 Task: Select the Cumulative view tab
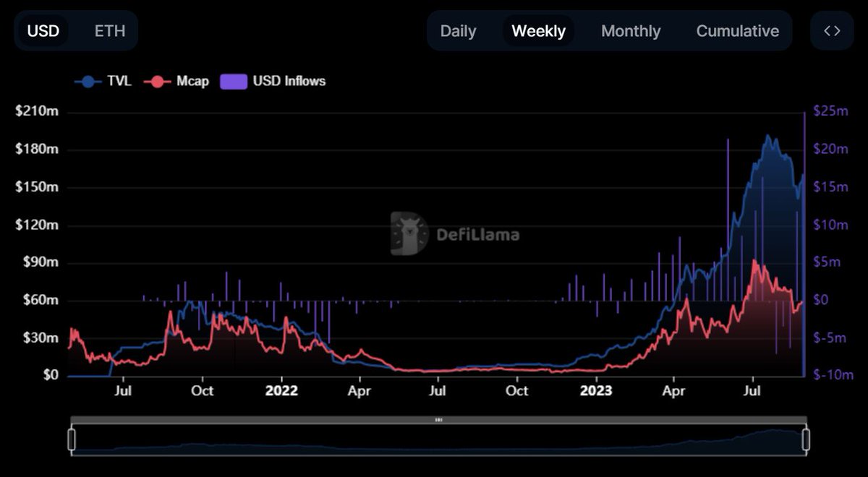[738, 31]
